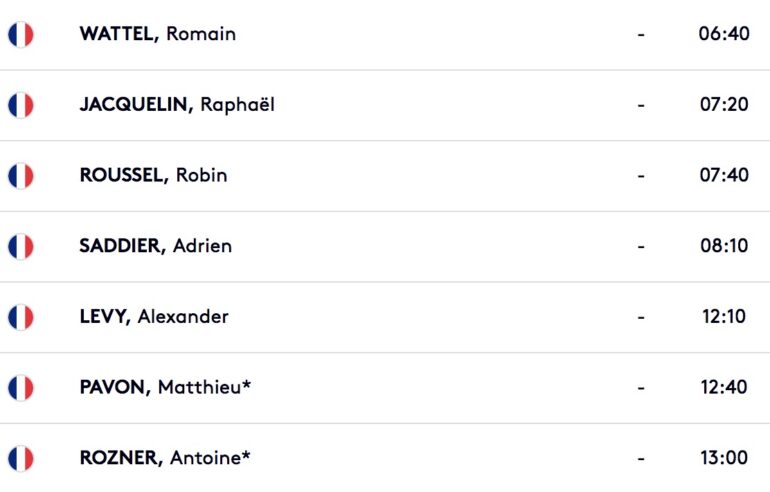Click the 12:10 tee time
Viewport: 770px width, 492px height.
coord(723,317)
